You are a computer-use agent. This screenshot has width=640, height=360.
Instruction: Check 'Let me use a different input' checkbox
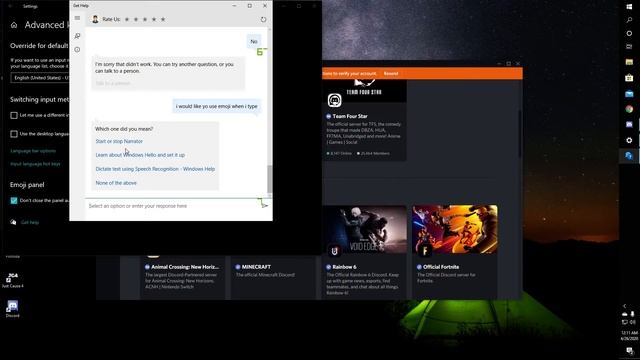click(14, 116)
